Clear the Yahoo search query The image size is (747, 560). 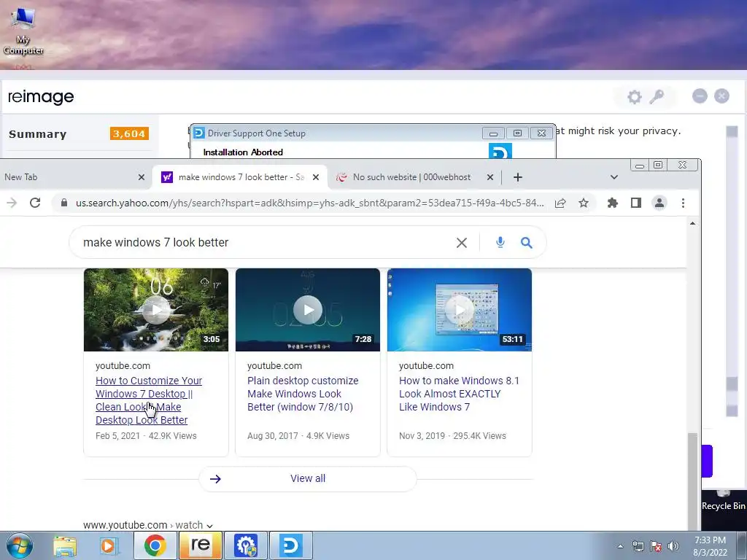(x=461, y=243)
